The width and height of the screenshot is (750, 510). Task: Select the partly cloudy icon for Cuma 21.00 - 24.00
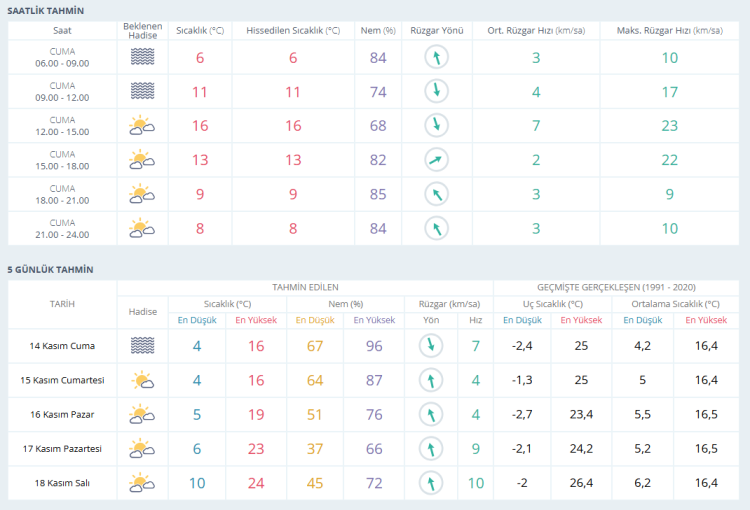[142, 228]
